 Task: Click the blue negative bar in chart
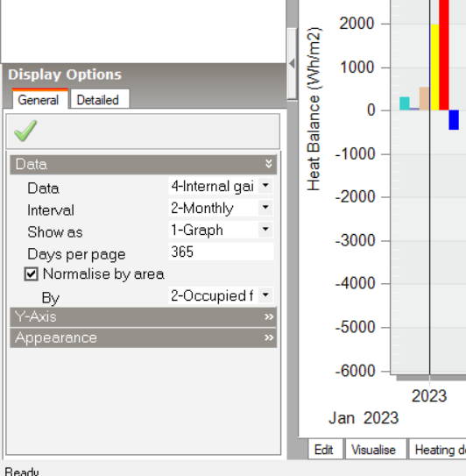pos(454,120)
